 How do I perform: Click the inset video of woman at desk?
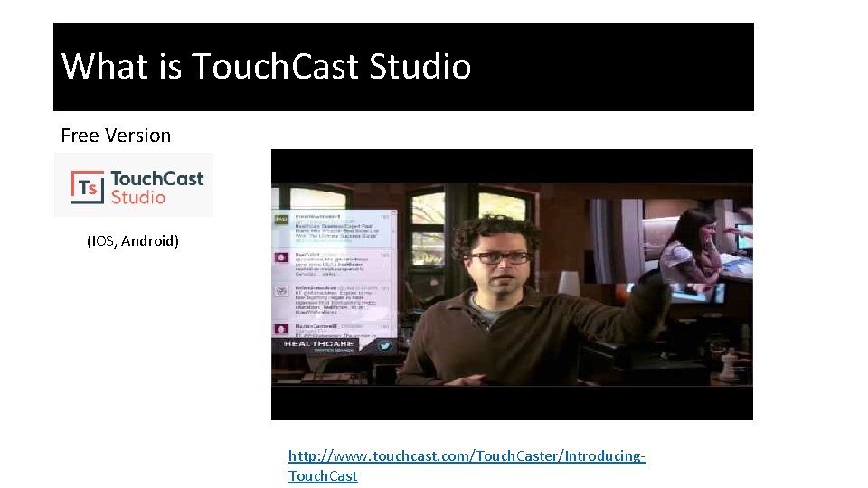669,241
